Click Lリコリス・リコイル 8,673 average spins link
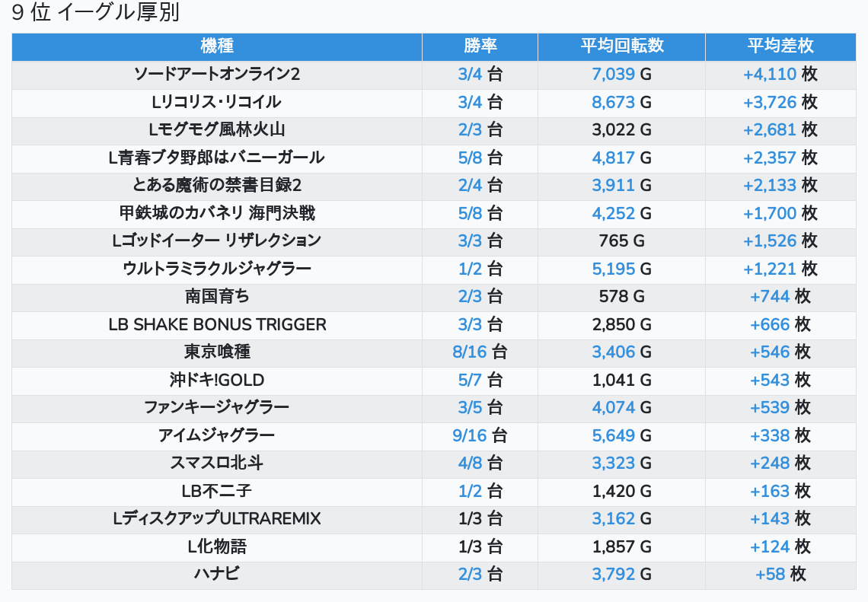 [x=614, y=102]
